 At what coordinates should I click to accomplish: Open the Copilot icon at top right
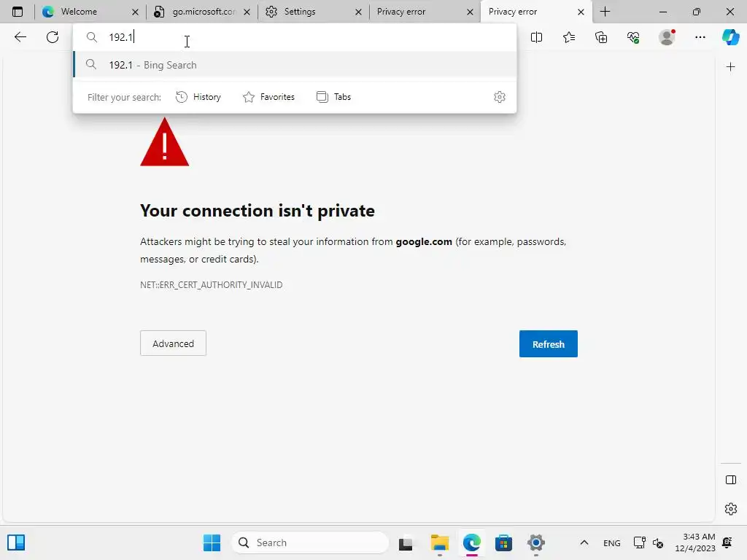(730, 37)
